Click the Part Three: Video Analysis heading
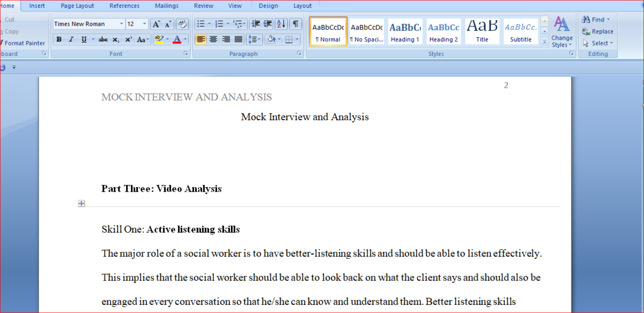644x313 pixels. point(161,189)
